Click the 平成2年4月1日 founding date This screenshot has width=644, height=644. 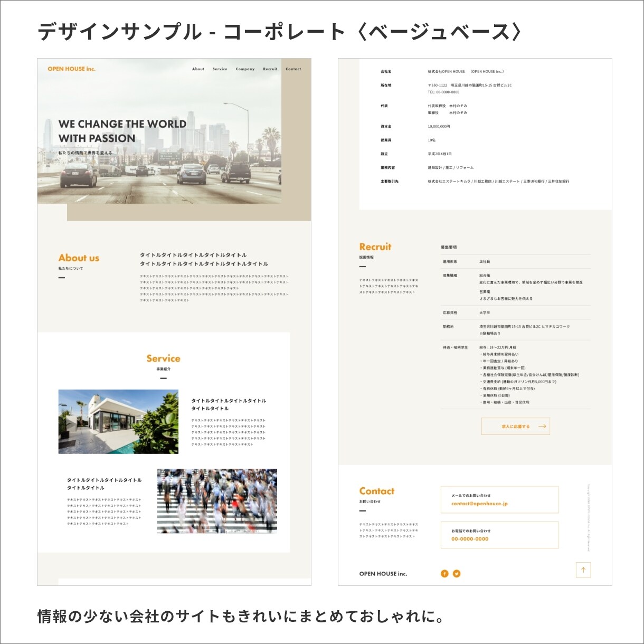(440, 154)
